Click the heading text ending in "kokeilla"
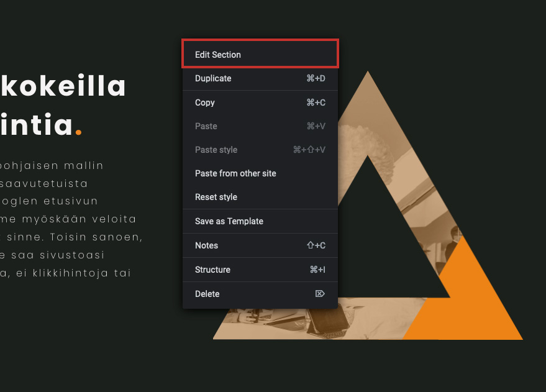Viewport: 546px width, 392px height. (63, 86)
